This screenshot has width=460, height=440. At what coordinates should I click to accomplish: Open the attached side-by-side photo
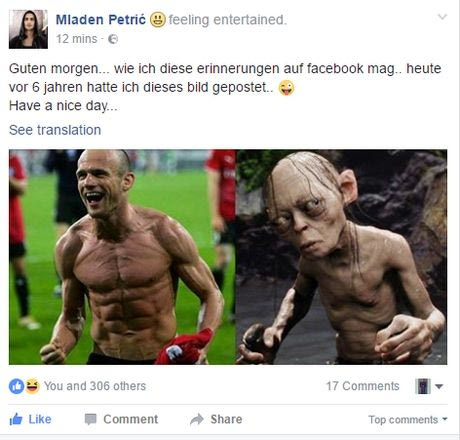228,257
